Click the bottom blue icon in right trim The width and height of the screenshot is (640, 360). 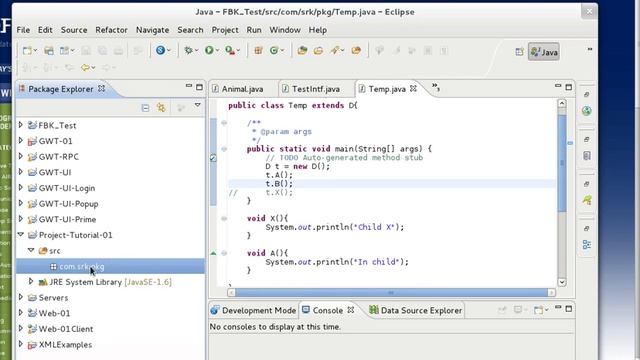587,245
